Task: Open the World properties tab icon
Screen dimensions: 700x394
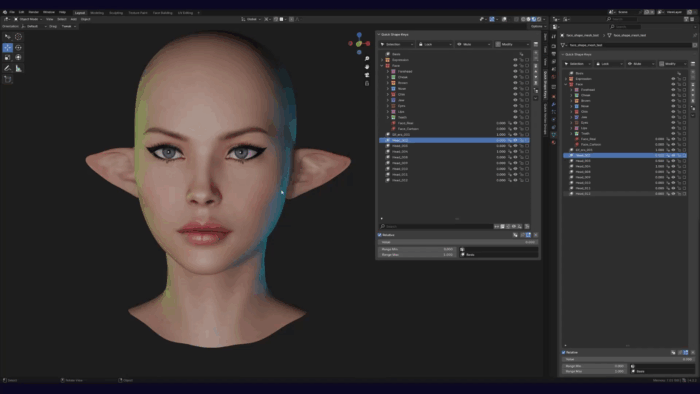Action: pos(554,77)
